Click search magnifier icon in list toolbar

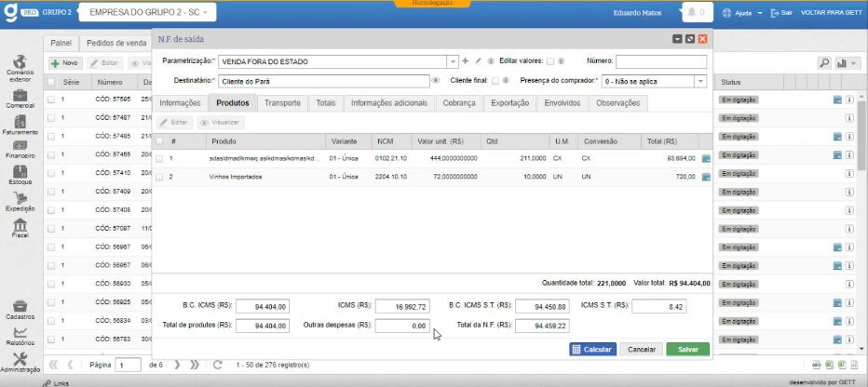(825, 63)
